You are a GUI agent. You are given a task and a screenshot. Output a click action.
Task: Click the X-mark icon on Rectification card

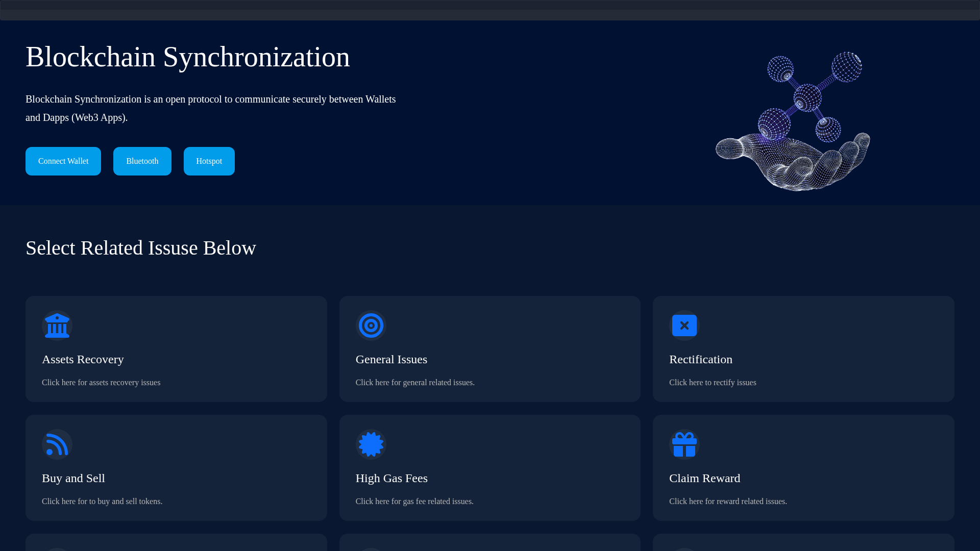[x=684, y=325]
